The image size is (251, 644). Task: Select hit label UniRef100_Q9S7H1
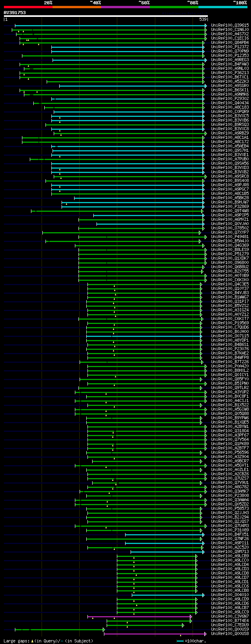tap(230, 150)
